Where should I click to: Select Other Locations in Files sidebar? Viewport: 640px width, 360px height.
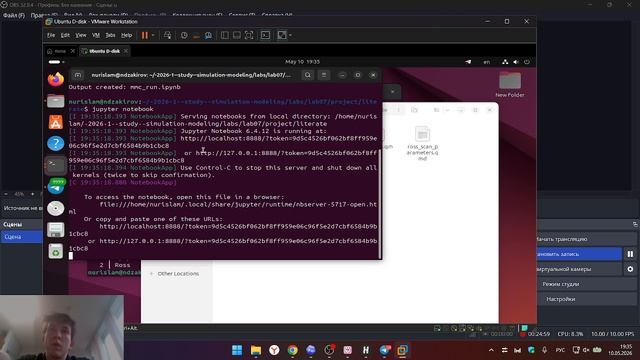coord(178,273)
